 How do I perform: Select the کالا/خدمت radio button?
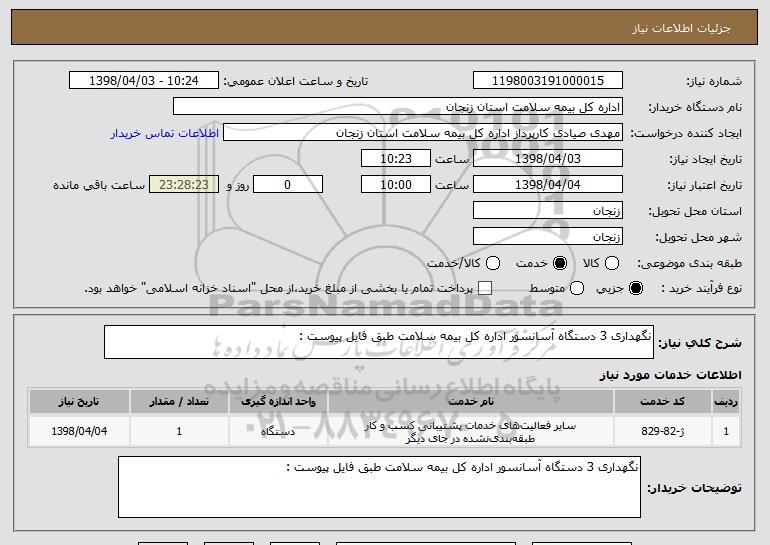pos(493,264)
